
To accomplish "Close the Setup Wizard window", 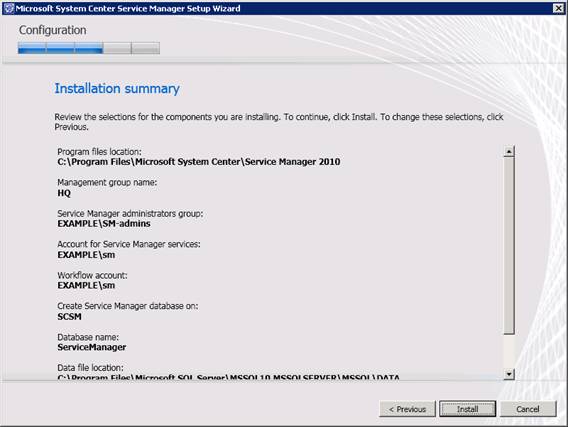I will click(558, 8).
